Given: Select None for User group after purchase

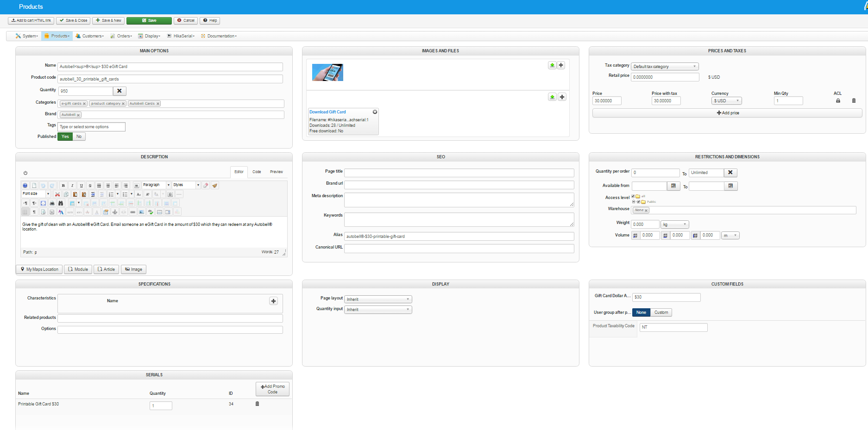Looking at the screenshot, I should (641, 312).
